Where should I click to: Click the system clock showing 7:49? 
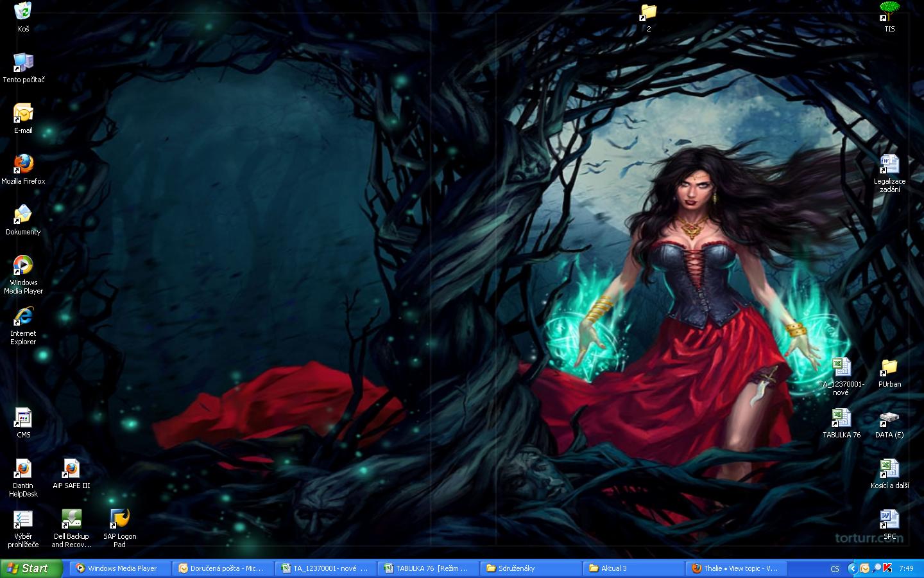click(x=906, y=568)
